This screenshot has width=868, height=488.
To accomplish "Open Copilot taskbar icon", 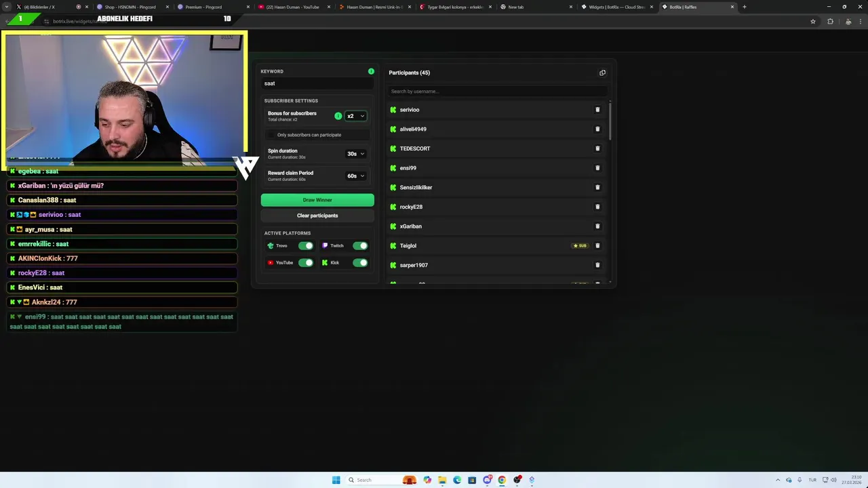I will click(x=427, y=480).
